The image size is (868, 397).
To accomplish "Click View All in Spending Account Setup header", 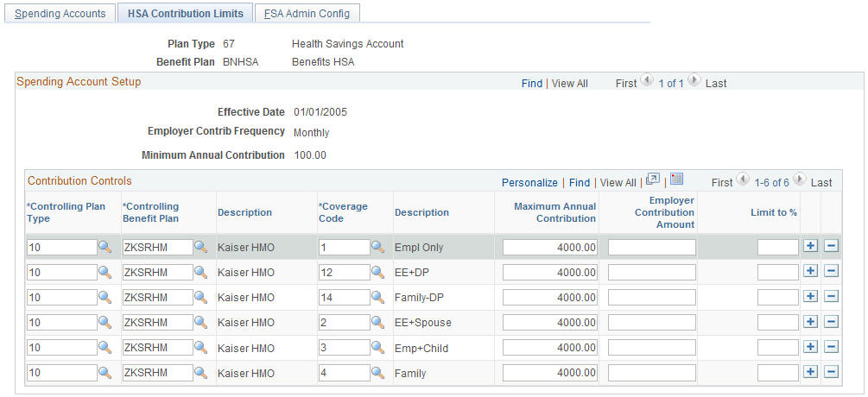I will 570,84.
